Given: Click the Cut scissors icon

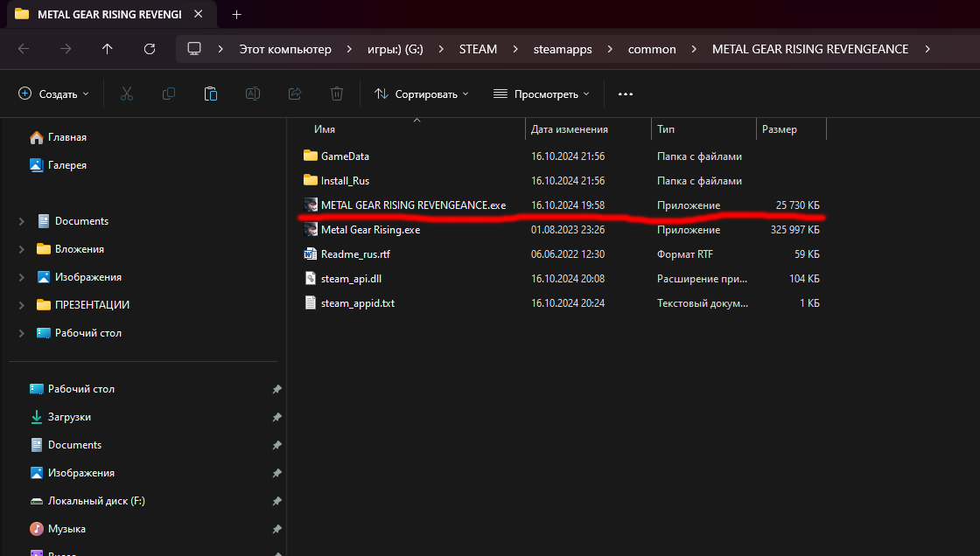Looking at the screenshot, I should click(x=127, y=94).
